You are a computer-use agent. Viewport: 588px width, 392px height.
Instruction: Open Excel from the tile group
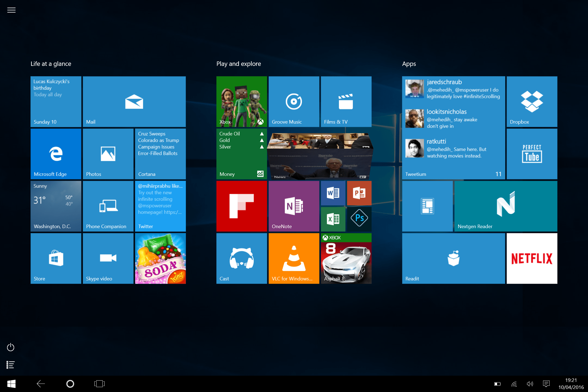tap(333, 219)
